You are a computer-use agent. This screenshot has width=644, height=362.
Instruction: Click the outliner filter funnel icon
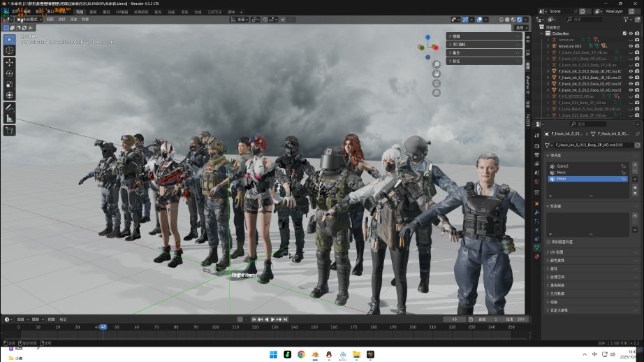click(x=626, y=20)
